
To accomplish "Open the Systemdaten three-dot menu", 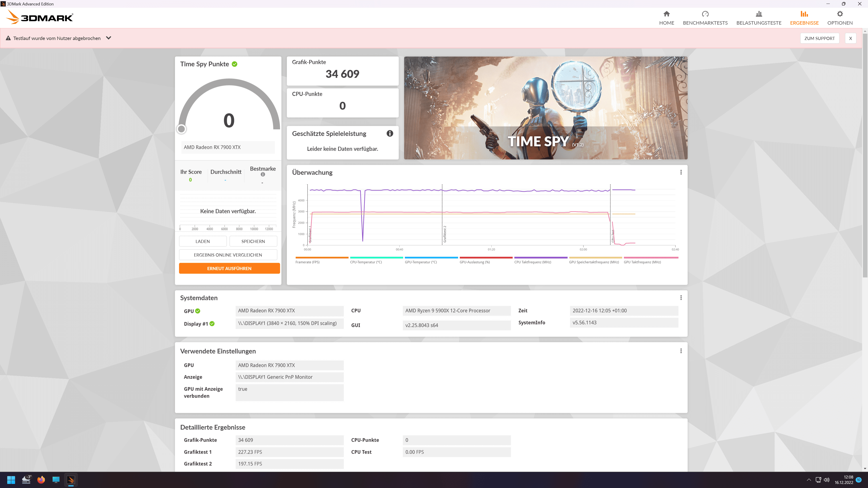I will [x=681, y=298].
